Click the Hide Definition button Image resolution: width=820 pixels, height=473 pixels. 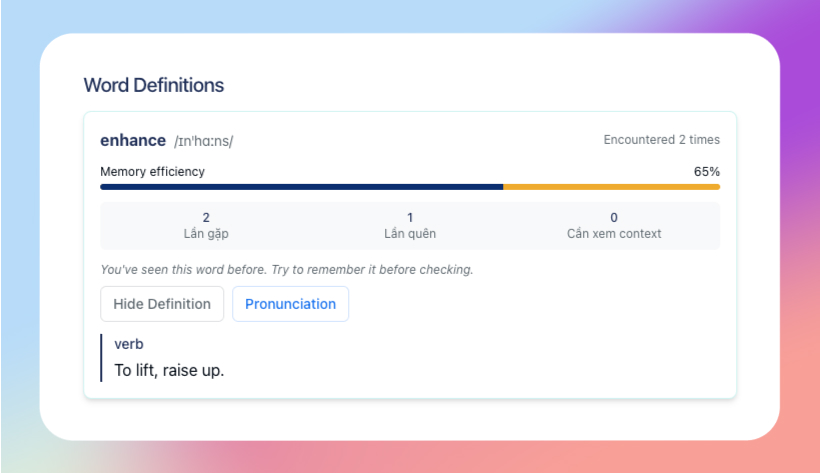[x=161, y=304]
